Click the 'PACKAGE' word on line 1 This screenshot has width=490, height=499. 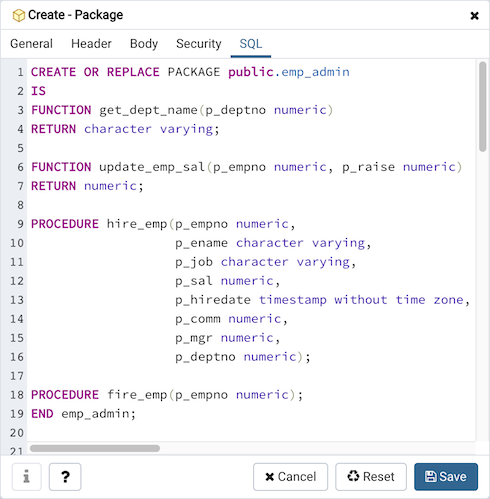click(194, 72)
